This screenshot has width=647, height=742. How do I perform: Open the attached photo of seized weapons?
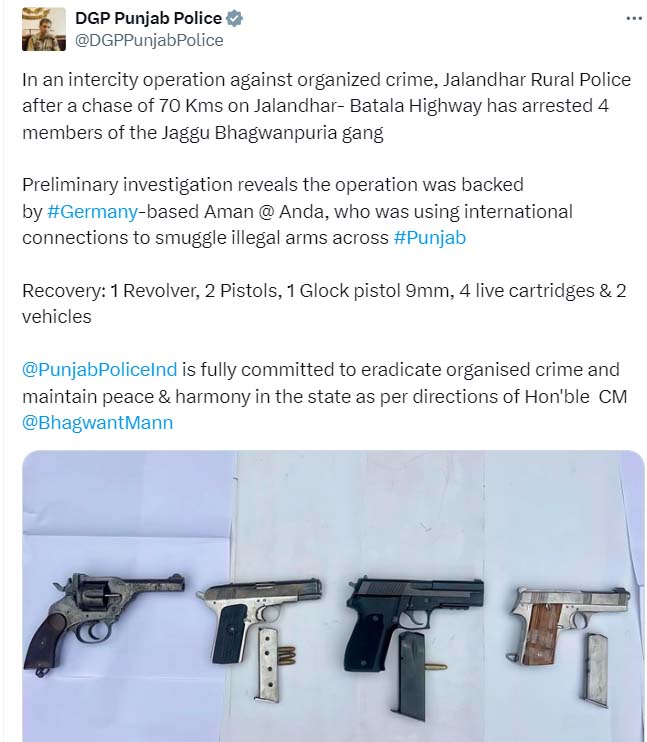[x=333, y=596]
